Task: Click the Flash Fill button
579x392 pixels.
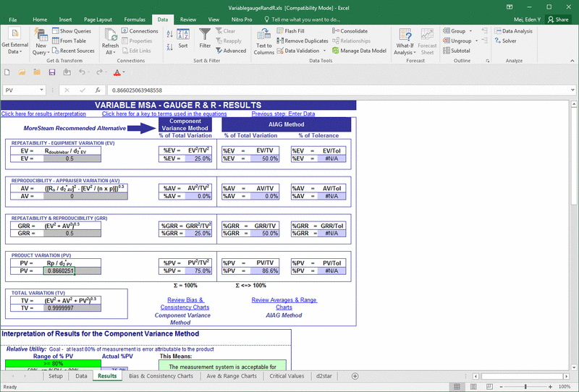Action: coord(291,31)
